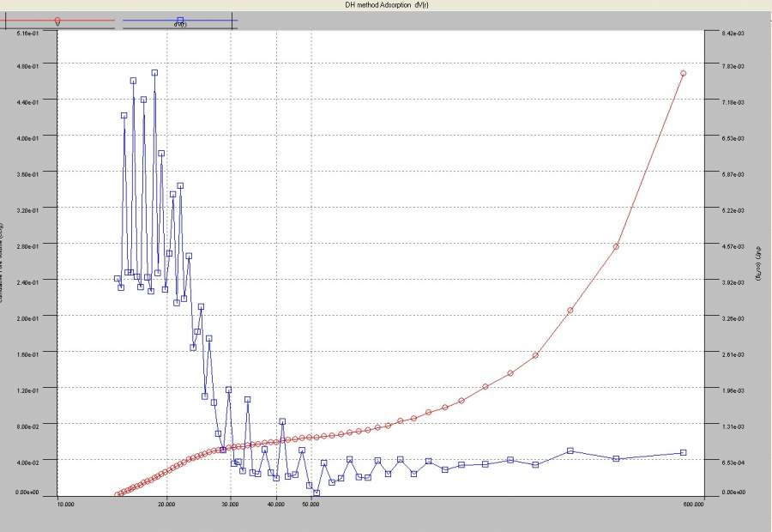Click the red circle legend marker

click(x=57, y=21)
